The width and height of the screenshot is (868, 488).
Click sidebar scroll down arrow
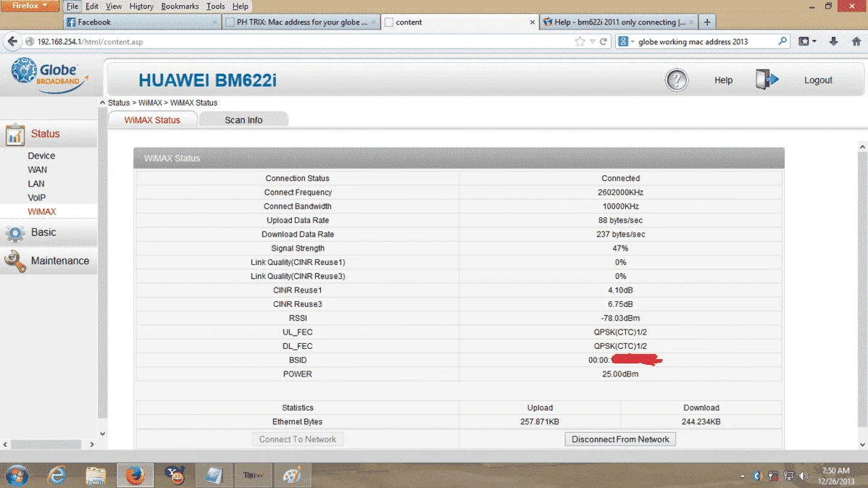(102, 434)
